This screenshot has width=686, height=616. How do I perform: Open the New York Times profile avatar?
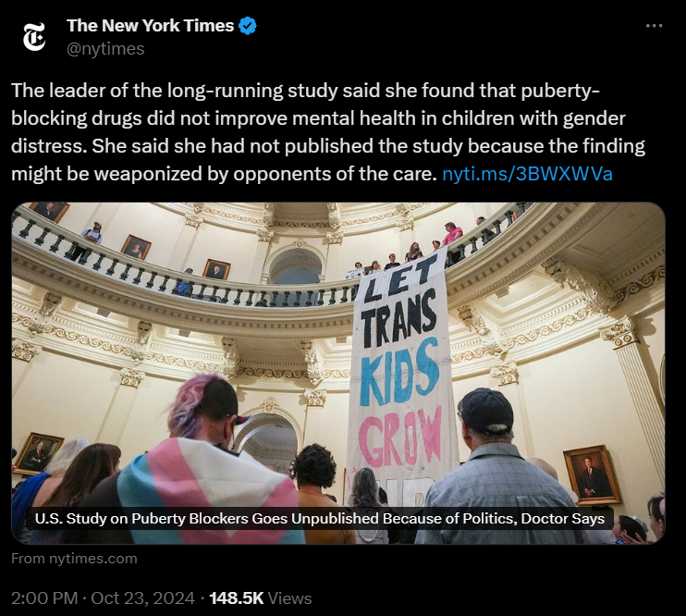pos(34,37)
